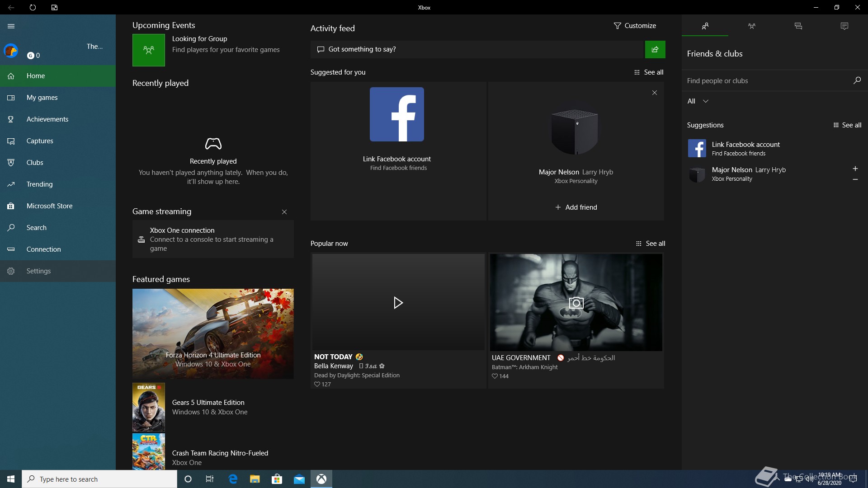Image resolution: width=868 pixels, height=488 pixels.
Task: Open Cortana from the taskbar
Action: click(188, 479)
